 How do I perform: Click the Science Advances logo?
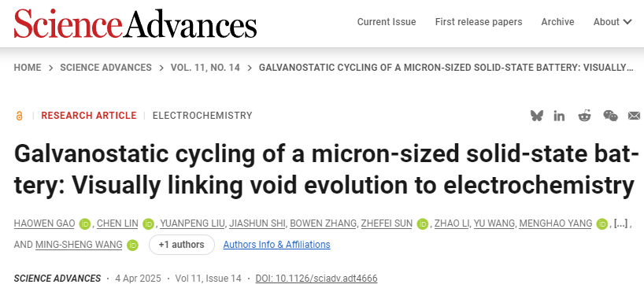(x=135, y=23)
